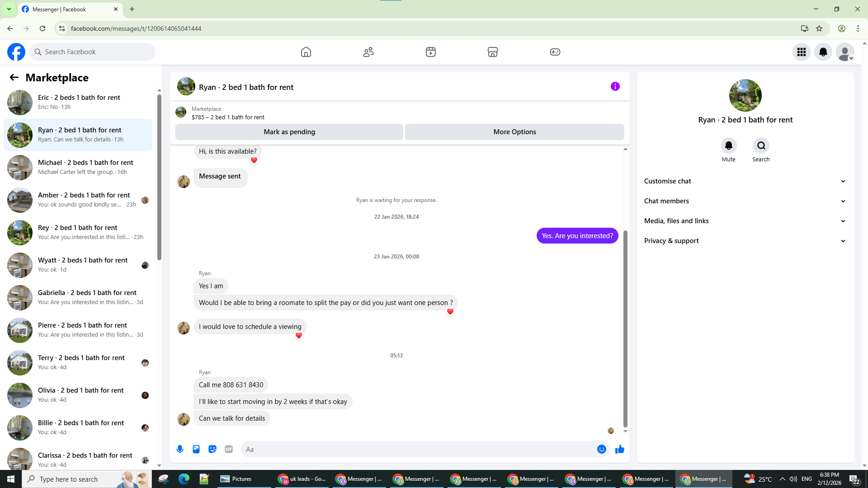Choose a sticker icon
Viewport: 868px width, 488px height.
pyautogui.click(x=212, y=449)
